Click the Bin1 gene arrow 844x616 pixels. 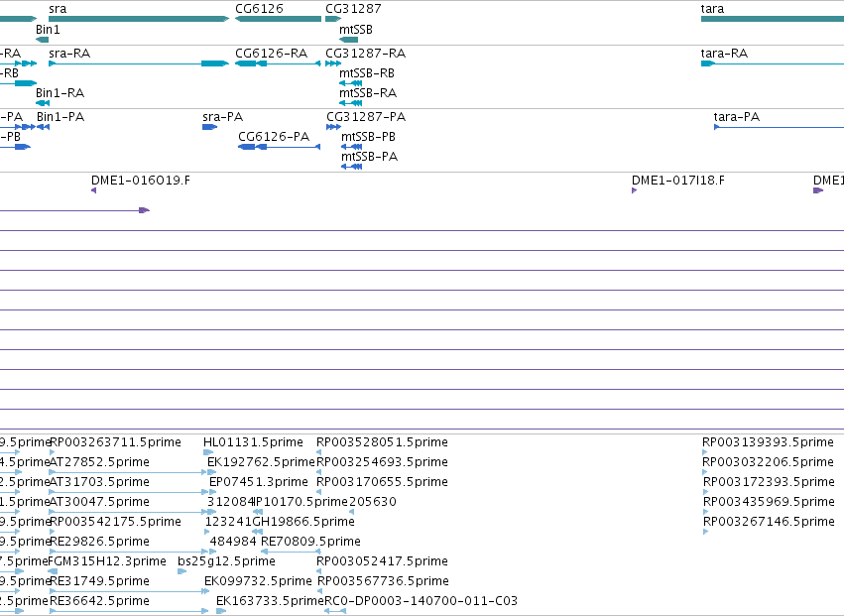42,40
